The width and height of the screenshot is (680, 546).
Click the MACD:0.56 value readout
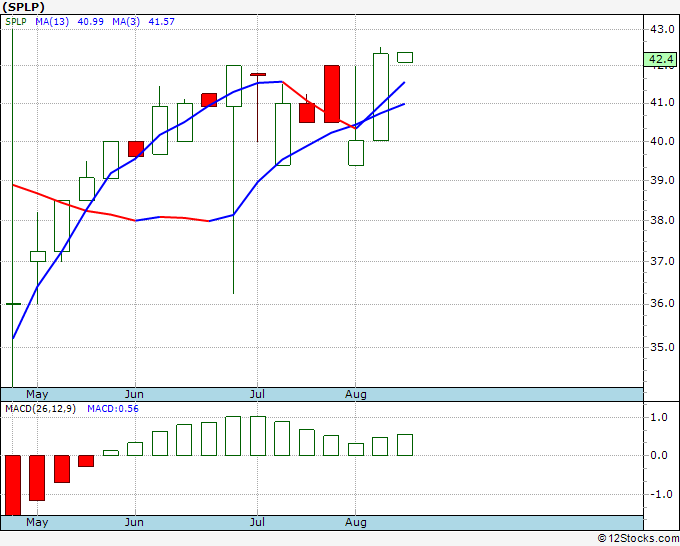coord(113,409)
